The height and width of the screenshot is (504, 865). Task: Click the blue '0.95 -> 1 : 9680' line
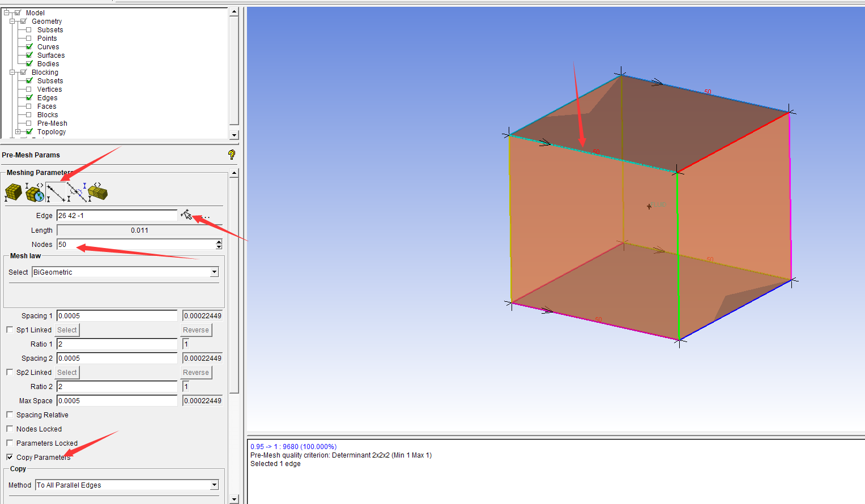(293, 447)
